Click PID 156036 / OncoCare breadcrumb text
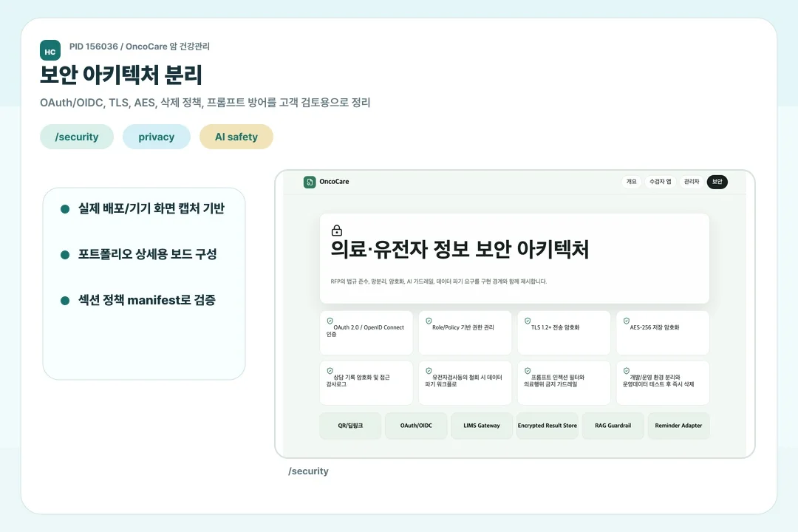The width and height of the screenshot is (798, 532). pyautogui.click(x=140, y=47)
